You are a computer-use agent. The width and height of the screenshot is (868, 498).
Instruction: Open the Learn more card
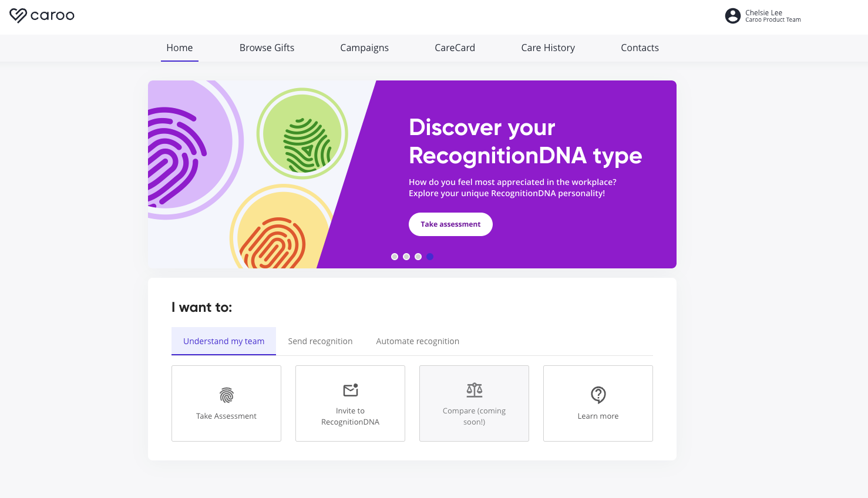598,403
